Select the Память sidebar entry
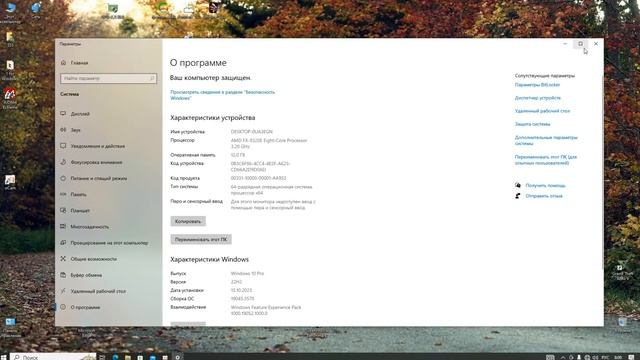 (x=78, y=194)
